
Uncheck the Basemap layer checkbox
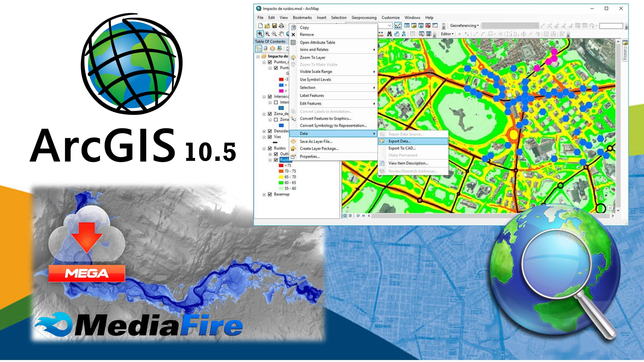270,194
